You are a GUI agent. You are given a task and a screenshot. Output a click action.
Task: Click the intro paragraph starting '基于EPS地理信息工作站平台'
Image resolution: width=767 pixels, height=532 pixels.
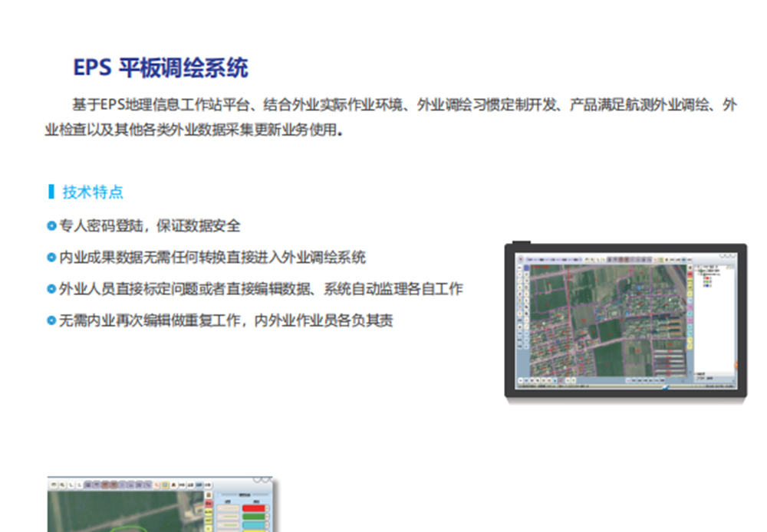[391, 117]
